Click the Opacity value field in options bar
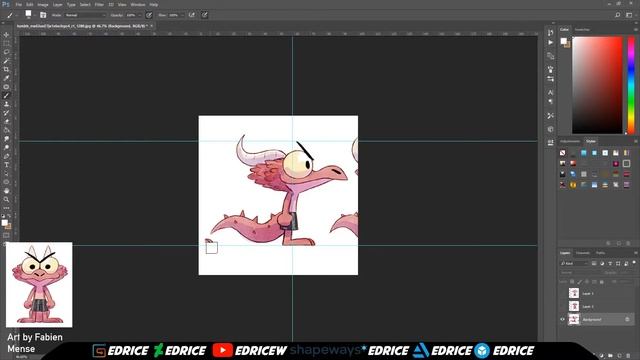Screen dimensions: 640x360 [x=131, y=15]
